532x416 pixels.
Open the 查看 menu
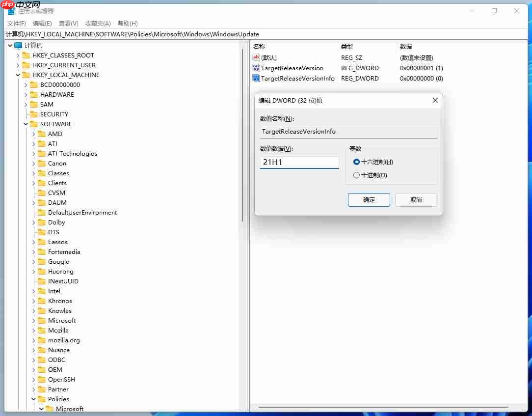click(68, 23)
